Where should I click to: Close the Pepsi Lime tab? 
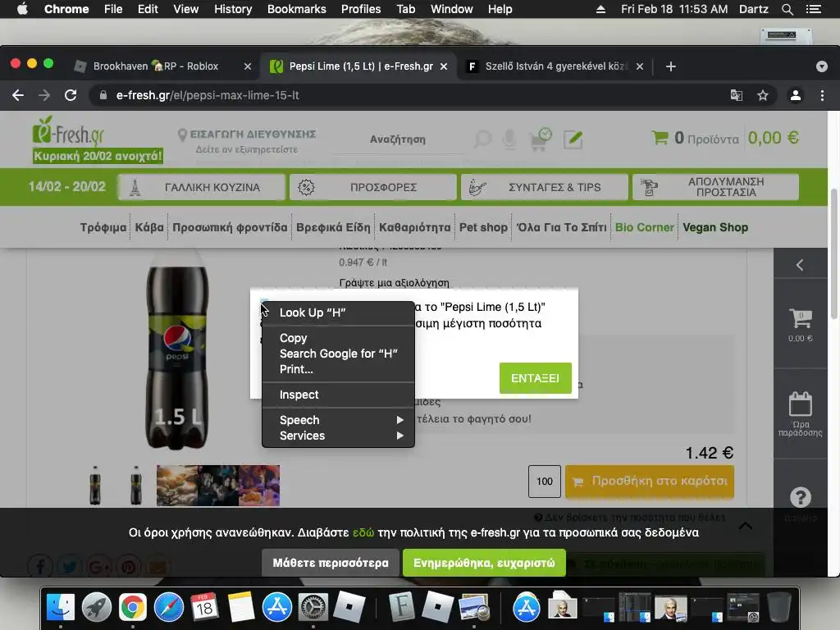click(x=444, y=66)
